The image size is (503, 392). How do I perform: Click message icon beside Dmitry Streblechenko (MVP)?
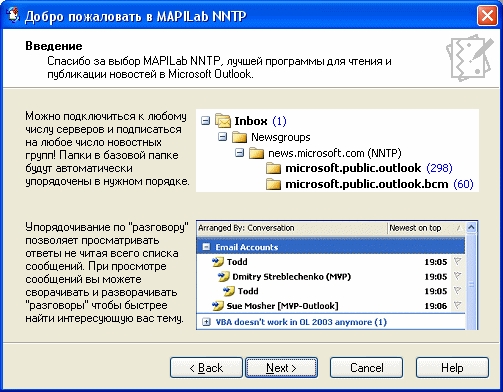[x=223, y=277]
